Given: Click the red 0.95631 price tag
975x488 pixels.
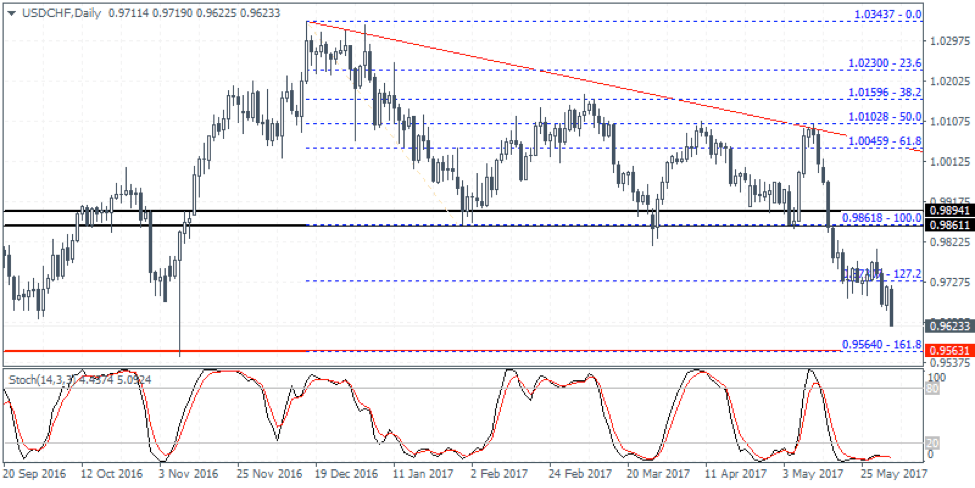Looking at the screenshot, I should 946,351.
